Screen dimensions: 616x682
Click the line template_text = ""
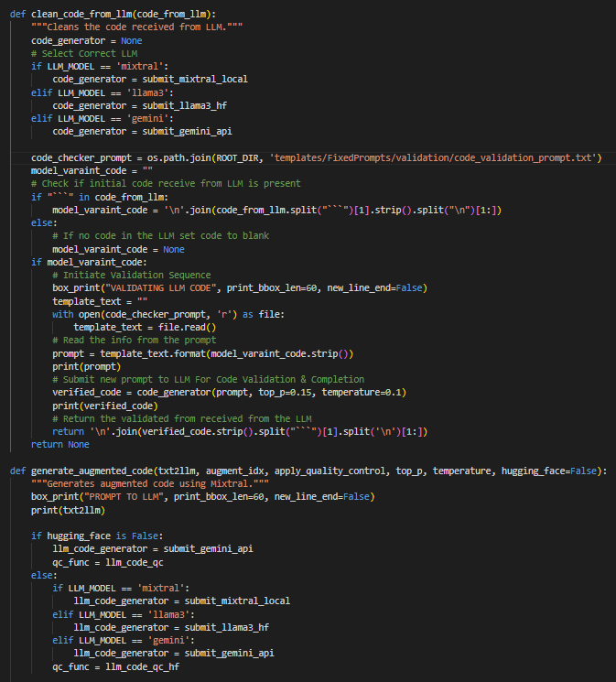point(100,301)
